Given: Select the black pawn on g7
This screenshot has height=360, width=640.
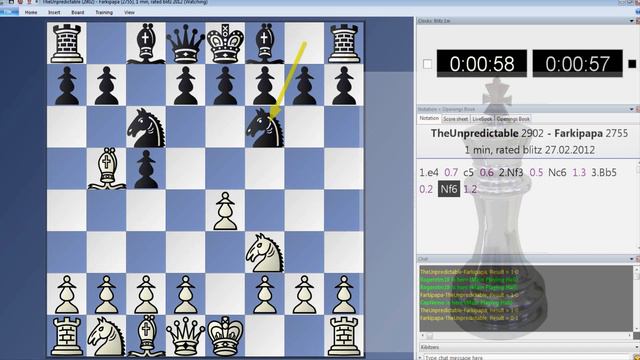Looking at the screenshot, I should click(x=304, y=85).
